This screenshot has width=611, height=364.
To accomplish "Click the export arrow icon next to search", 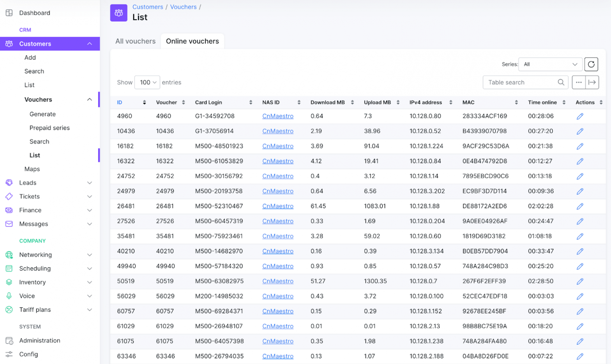I will pos(592,82).
